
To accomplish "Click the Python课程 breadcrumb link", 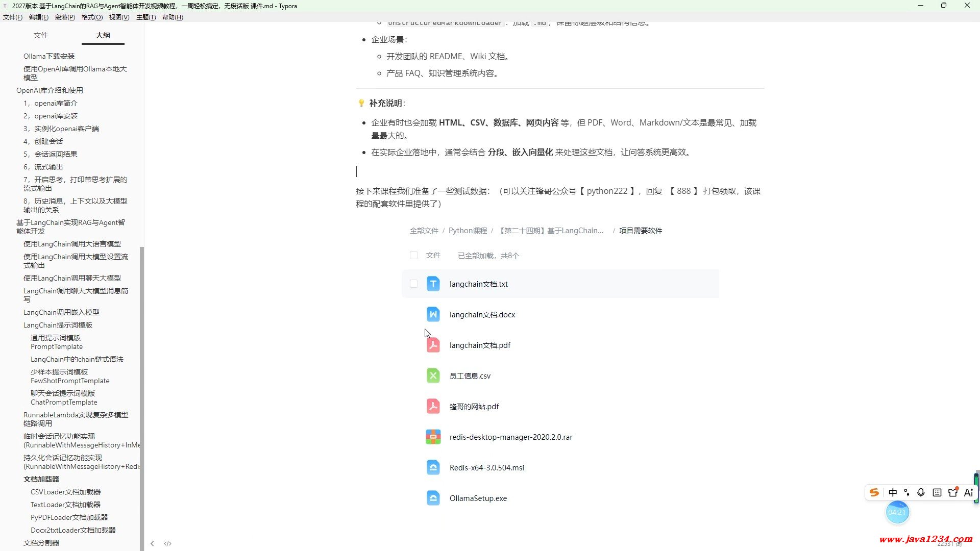I will click(x=468, y=231).
